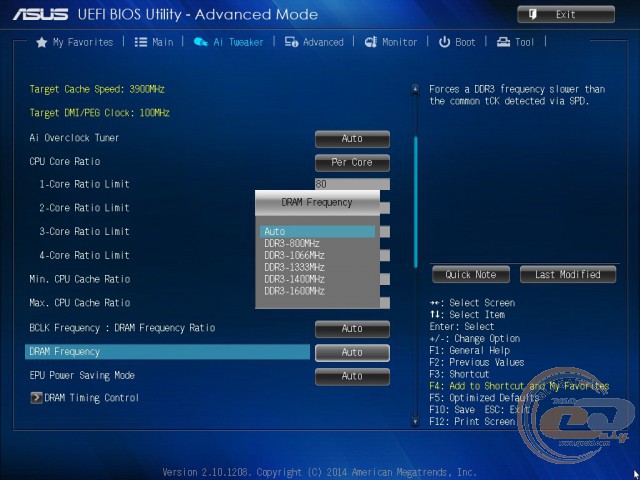Select the 2-Core Ratio Limit label
This screenshot has height=480, width=640.
[84, 208]
